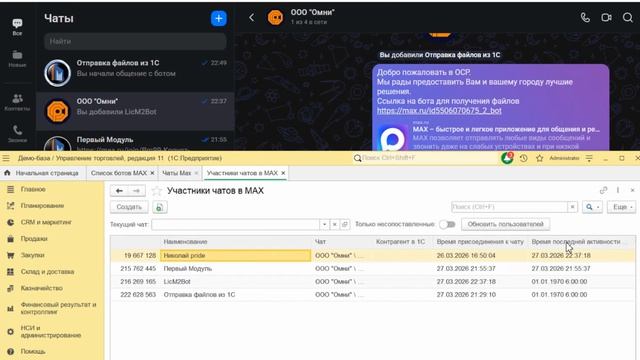Viewport: 640px width, 360px height.
Task: Create a new chat with the blue plus
Action: (219, 18)
